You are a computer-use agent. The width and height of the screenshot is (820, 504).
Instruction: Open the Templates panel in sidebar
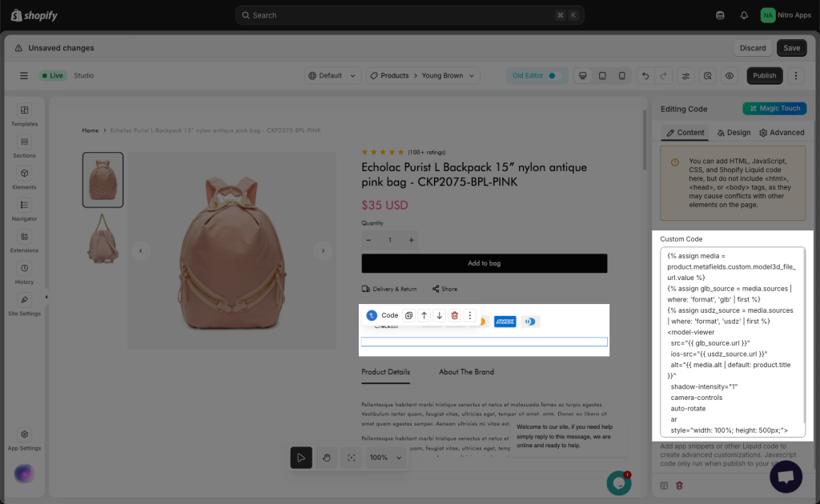(x=24, y=114)
